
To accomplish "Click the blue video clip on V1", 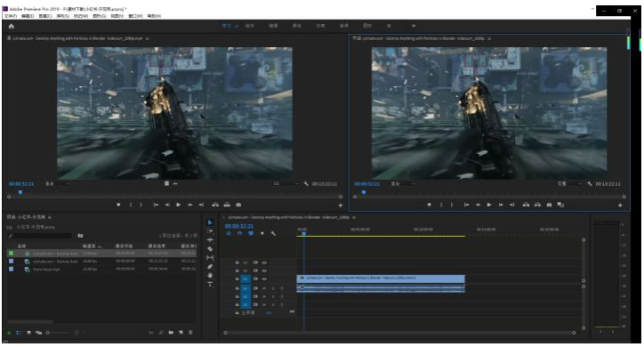I will (381, 278).
